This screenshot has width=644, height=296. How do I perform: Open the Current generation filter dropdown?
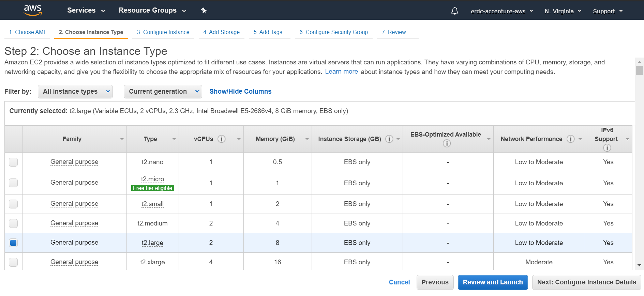click(x=163, y=92)
